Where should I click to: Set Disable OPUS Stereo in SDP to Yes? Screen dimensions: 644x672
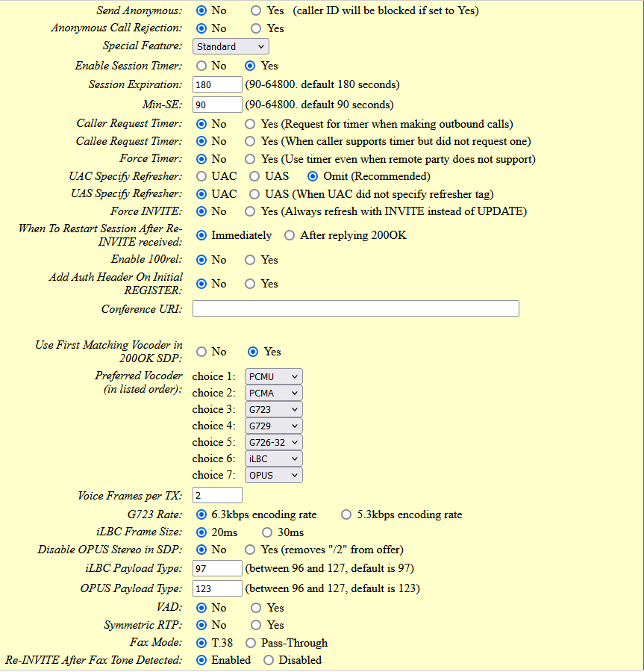[250, 550]
